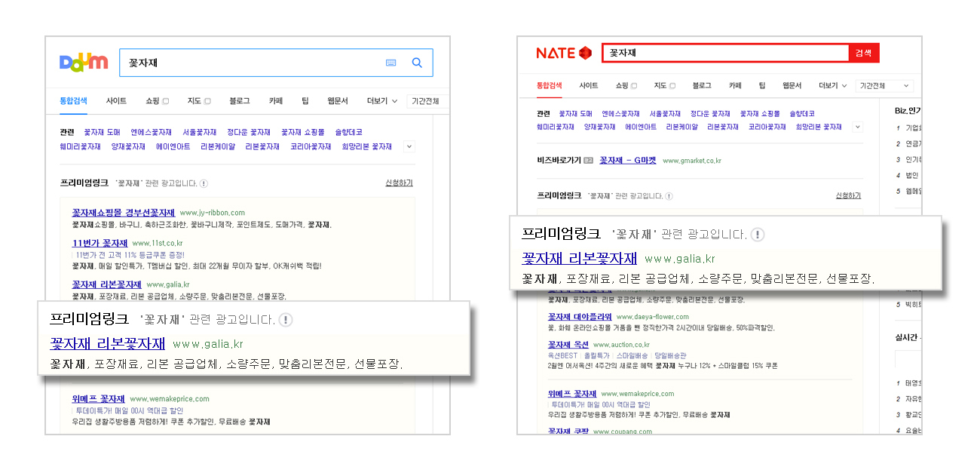Click related keyword 꽃자재 쇼핑몰 in Nate

(760, 114)
